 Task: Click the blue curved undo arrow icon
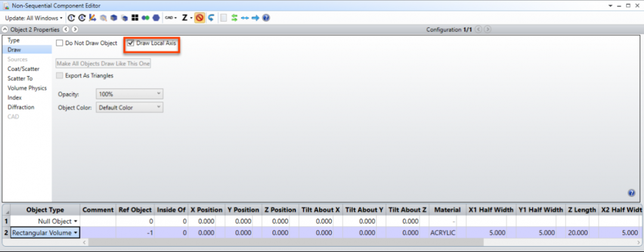coord(210,18)
